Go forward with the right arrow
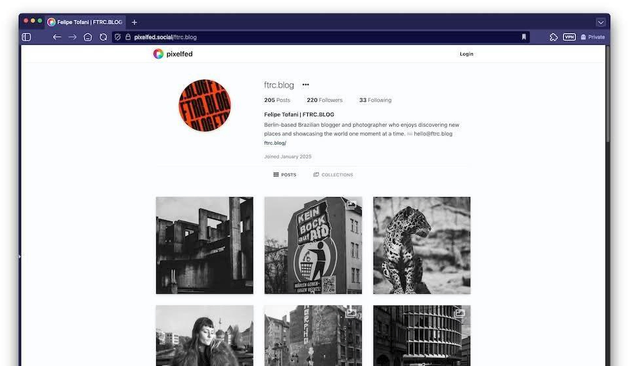Image resolution: width=630 pixels, height=366 pixels. coord(72,37)
